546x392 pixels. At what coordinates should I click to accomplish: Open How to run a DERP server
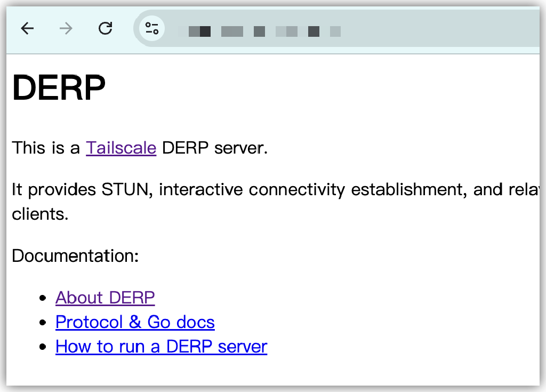click(x=161, y=346)
